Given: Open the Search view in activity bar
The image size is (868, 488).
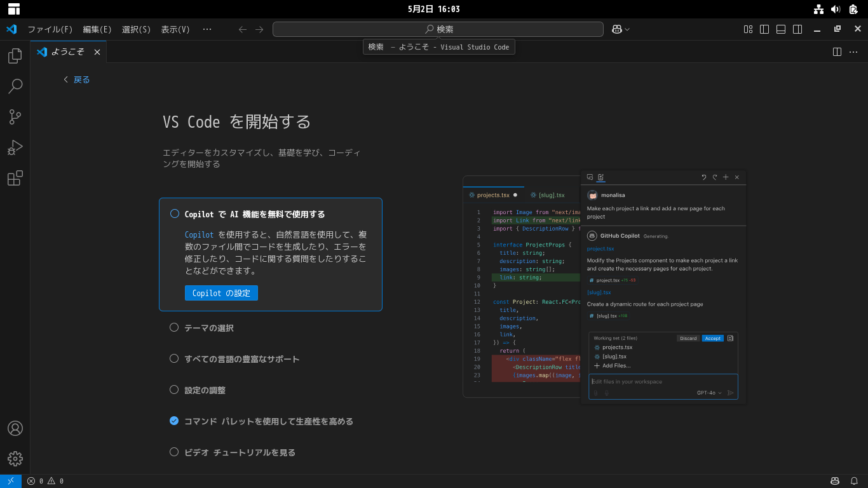Looking at the screenshot, I should pyautogui.click(x=15, y=86).
